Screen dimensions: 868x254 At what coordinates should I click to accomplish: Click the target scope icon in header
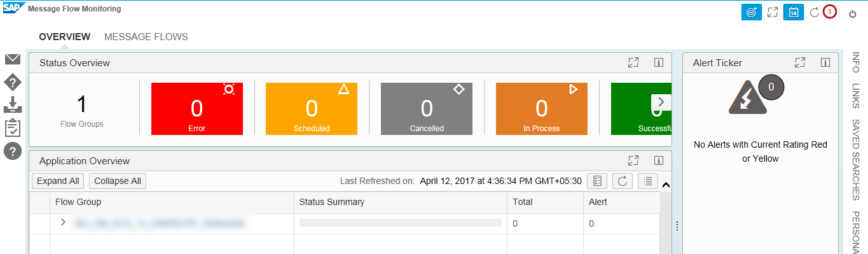(x=752, y=13)
